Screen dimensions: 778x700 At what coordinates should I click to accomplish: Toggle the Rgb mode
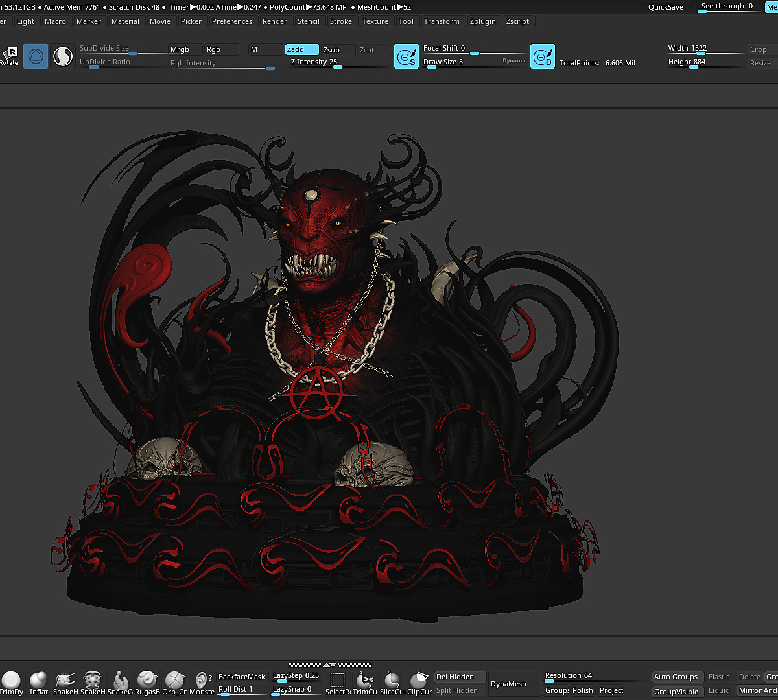221,49
